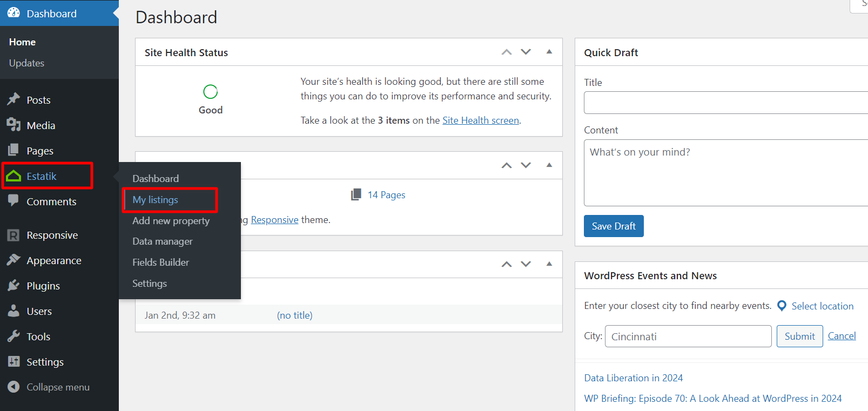Focus the Quick Draft Title field
Image resolution: width=868 pixels, height=411 pixels.
pyautogui.click(x=726, y=103)
